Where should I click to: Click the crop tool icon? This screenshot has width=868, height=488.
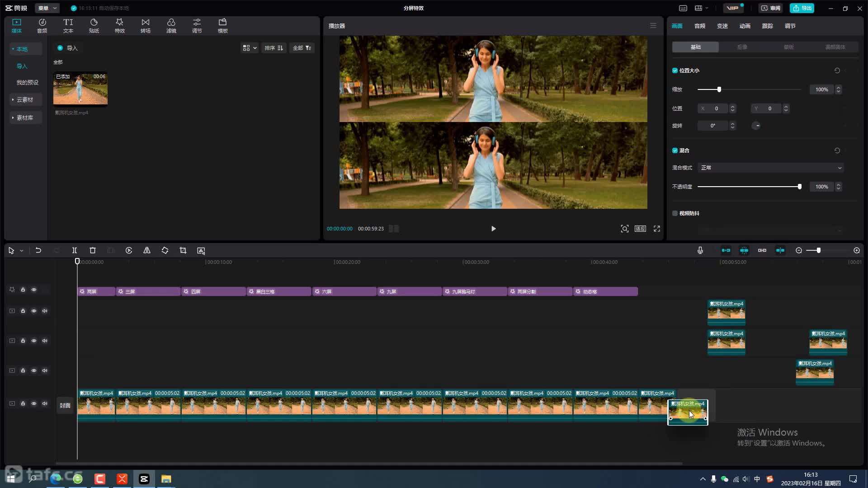183,250
